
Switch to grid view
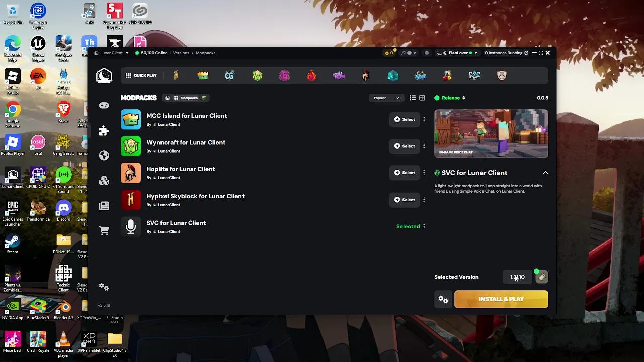[x=422, y=98]
